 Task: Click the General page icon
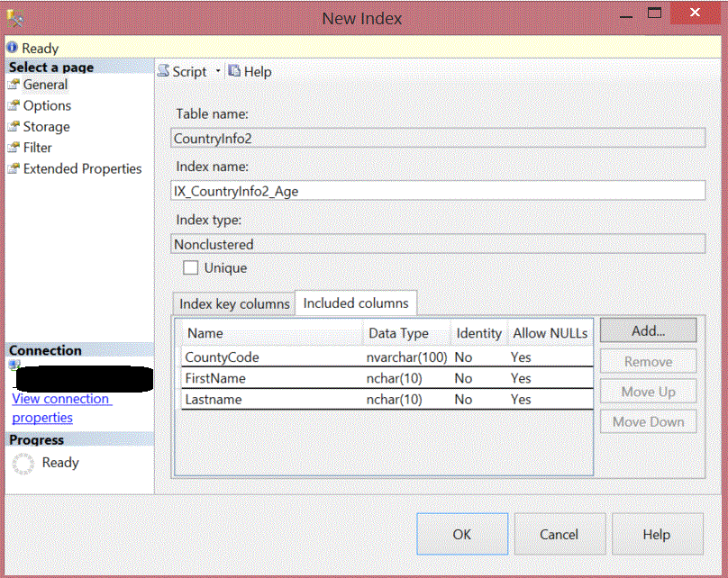click(x=14, y=85)
